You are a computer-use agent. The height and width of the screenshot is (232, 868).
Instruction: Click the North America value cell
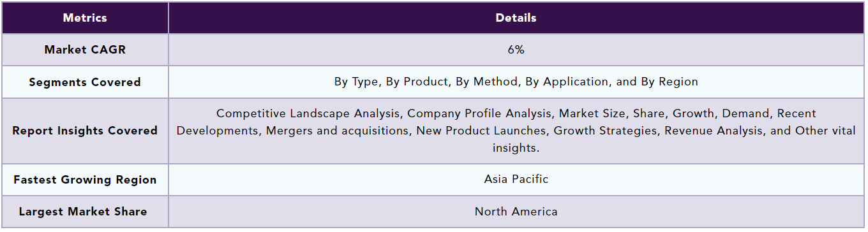pyautogui.click(x=516, y=212)
